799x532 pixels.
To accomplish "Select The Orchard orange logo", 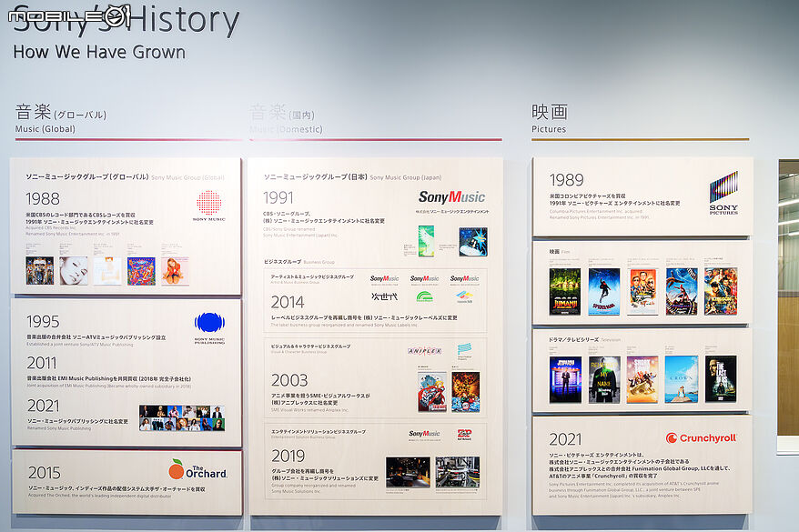I will pos(198,469).
